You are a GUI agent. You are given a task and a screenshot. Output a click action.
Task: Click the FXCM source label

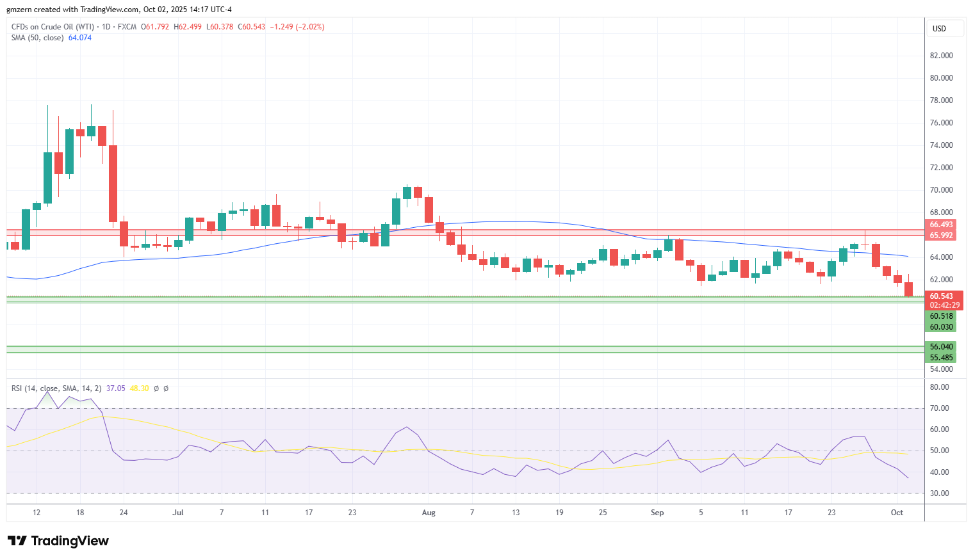pos(127,27)
